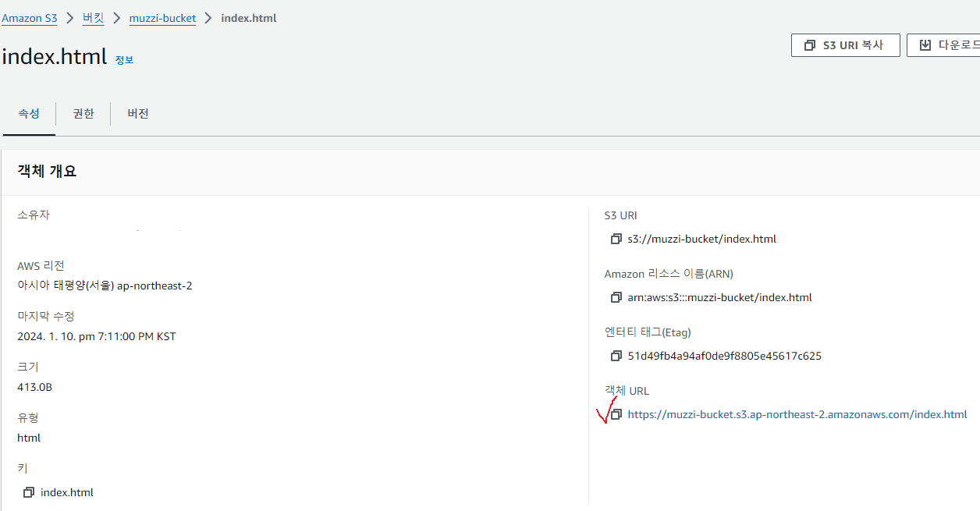
Task: Copy the object URL icon
Action: click(616, 415)
